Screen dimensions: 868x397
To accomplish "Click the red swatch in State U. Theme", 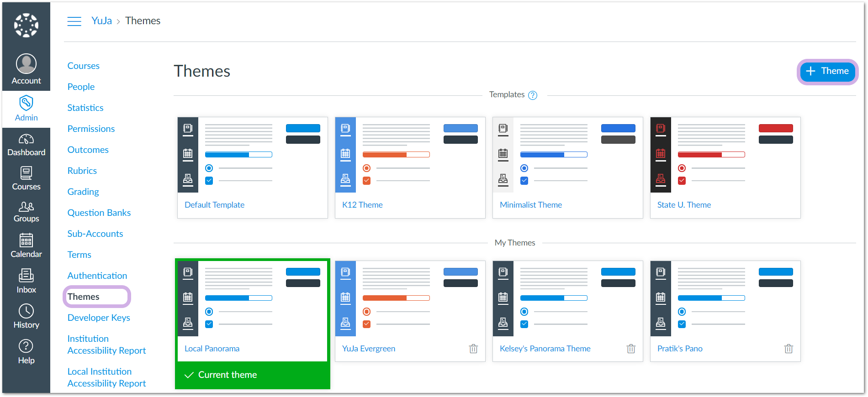I will point(776,128).
